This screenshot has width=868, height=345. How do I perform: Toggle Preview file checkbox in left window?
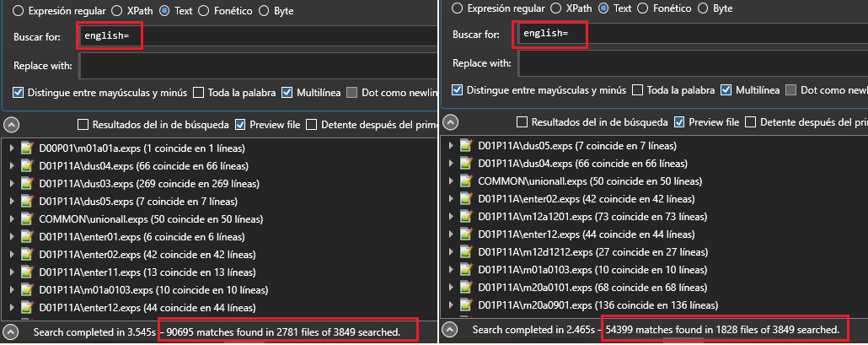[241, 125]
